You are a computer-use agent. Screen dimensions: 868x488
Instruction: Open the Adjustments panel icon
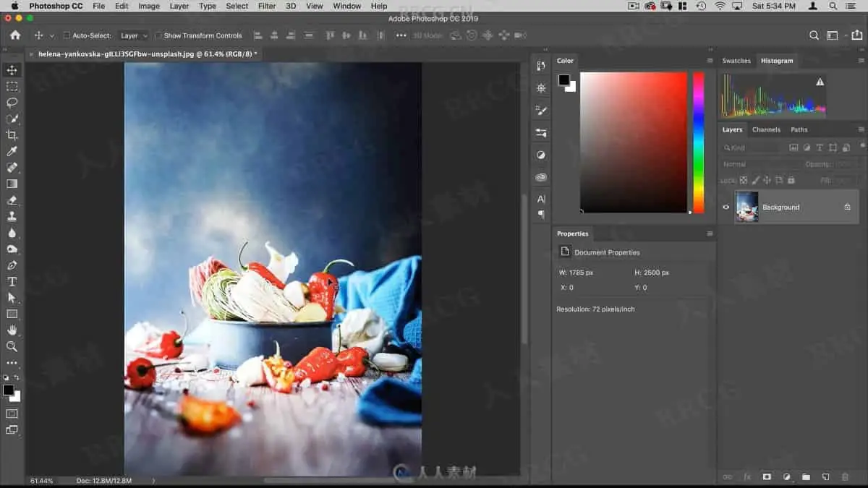point(541,155)
